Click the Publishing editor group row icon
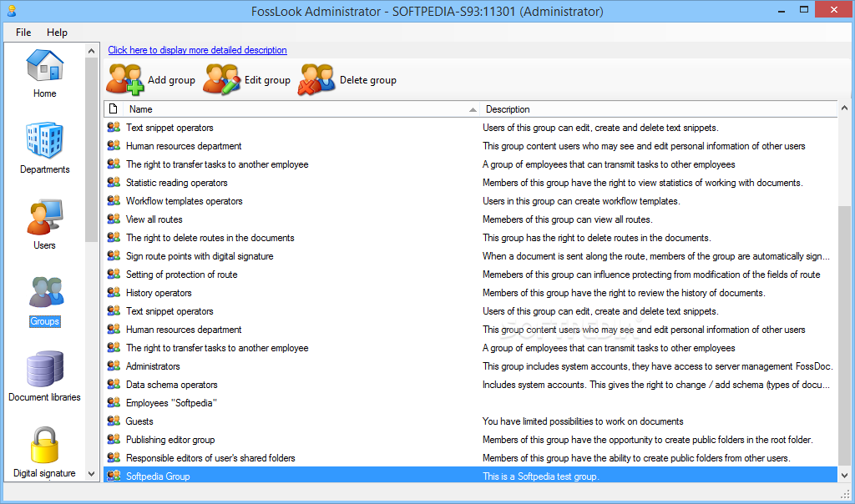 [x=114, y=439]
